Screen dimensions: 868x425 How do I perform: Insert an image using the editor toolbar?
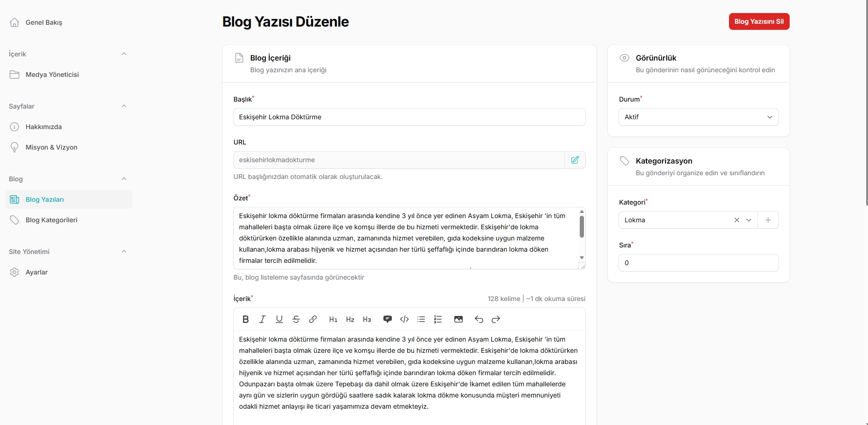point(458,319)
